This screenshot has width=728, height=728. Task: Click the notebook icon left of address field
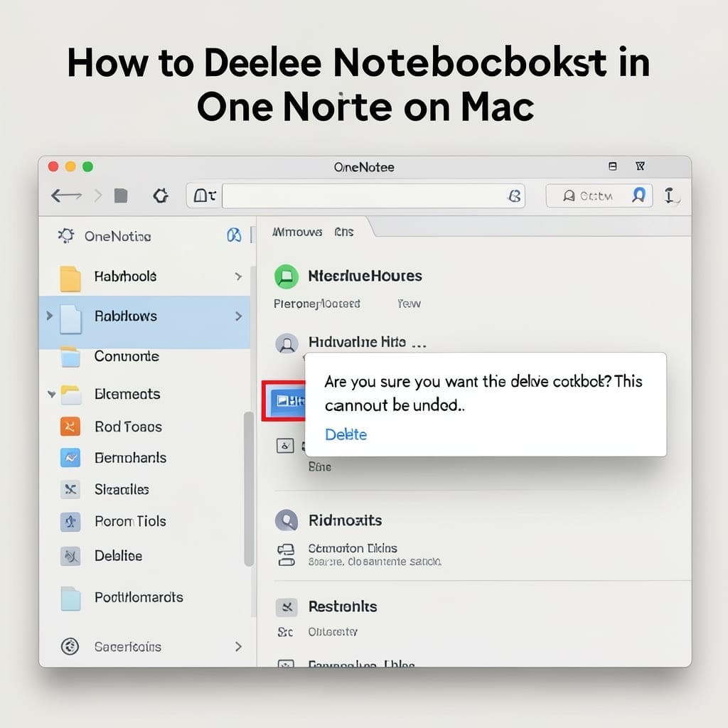pos(204,196)
